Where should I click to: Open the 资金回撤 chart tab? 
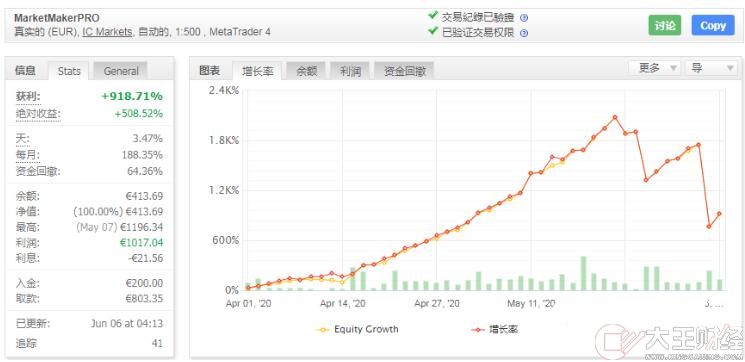404,71
